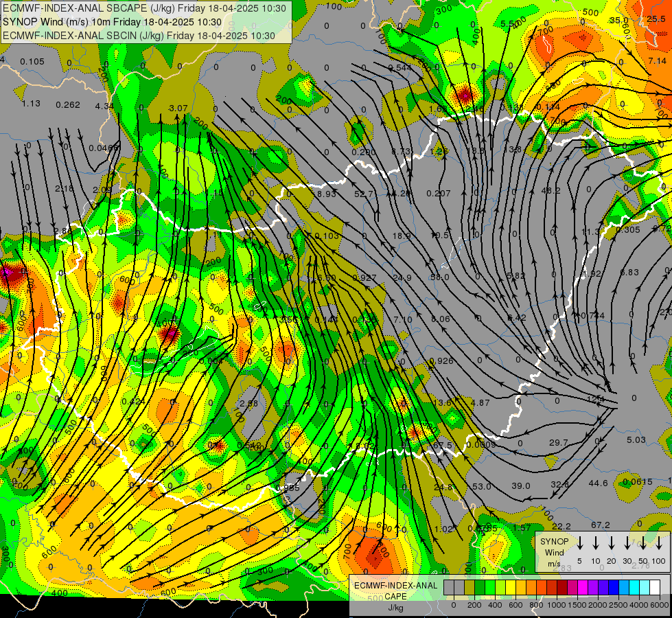
Task: Click the 22.2 value on the map
Action: point(561,527)
